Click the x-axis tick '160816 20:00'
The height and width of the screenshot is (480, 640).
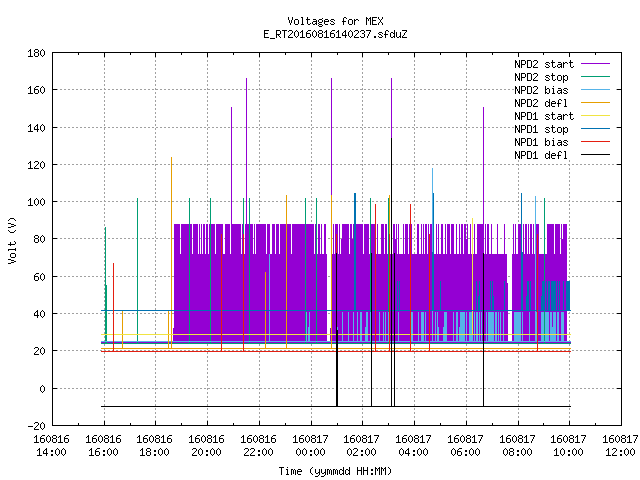tap(207, 446)
